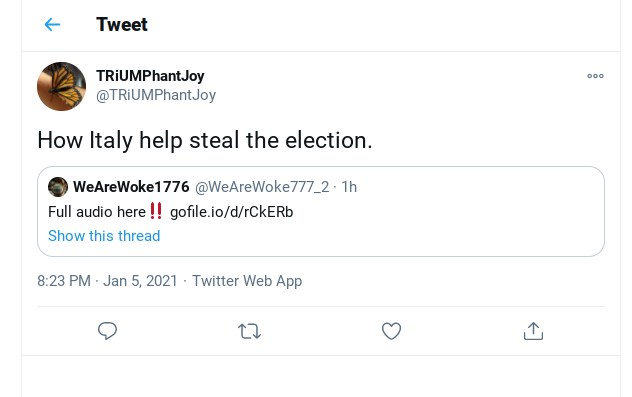Open the Twitter Web App source link
Image resolution: width=632 pixels, height=397 pixels.
tap(247, 281)
